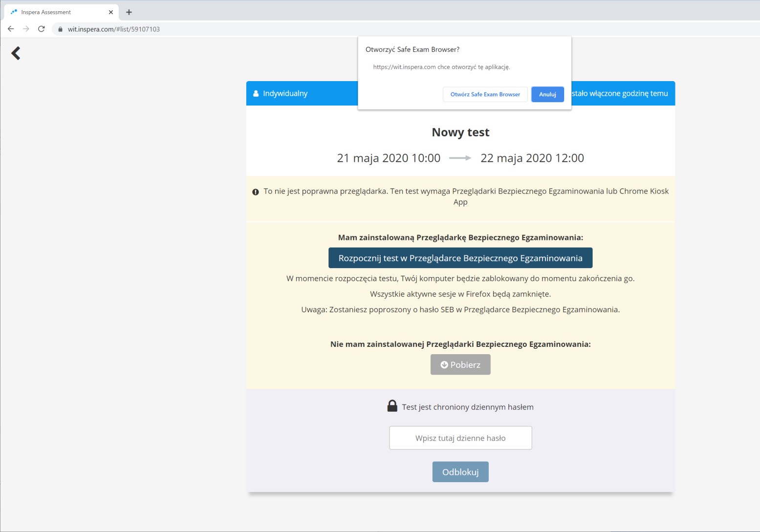The width and height of the screenshot is (760, 532).
Task: Click the browser forward arrow
Action: click(x=26, y=29)
